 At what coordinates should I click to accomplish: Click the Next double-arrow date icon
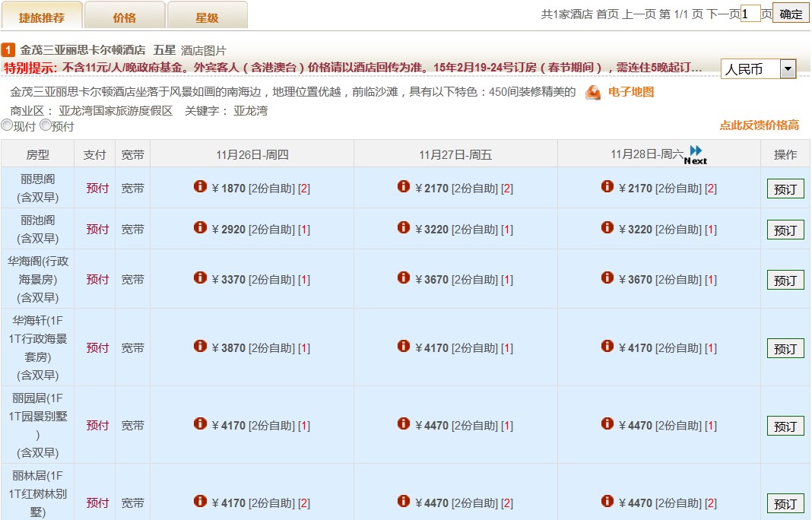pyautogui.click(x=695, y=154)
